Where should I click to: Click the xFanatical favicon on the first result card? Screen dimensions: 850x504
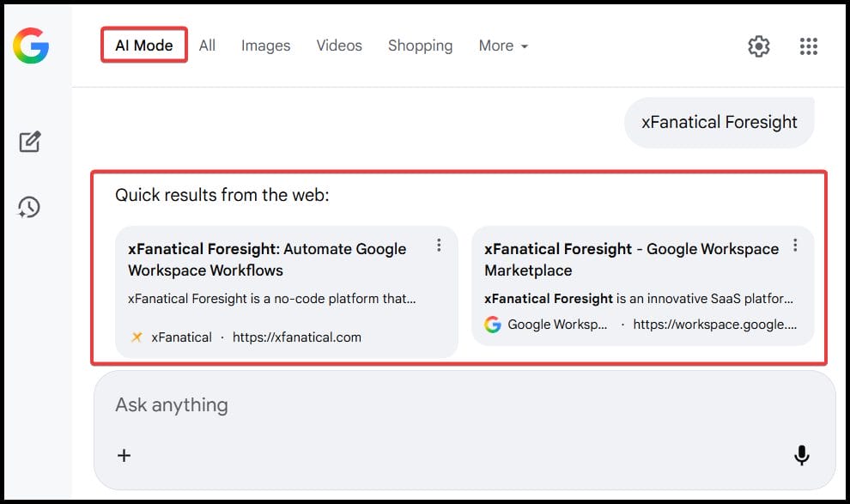point(137,337)
